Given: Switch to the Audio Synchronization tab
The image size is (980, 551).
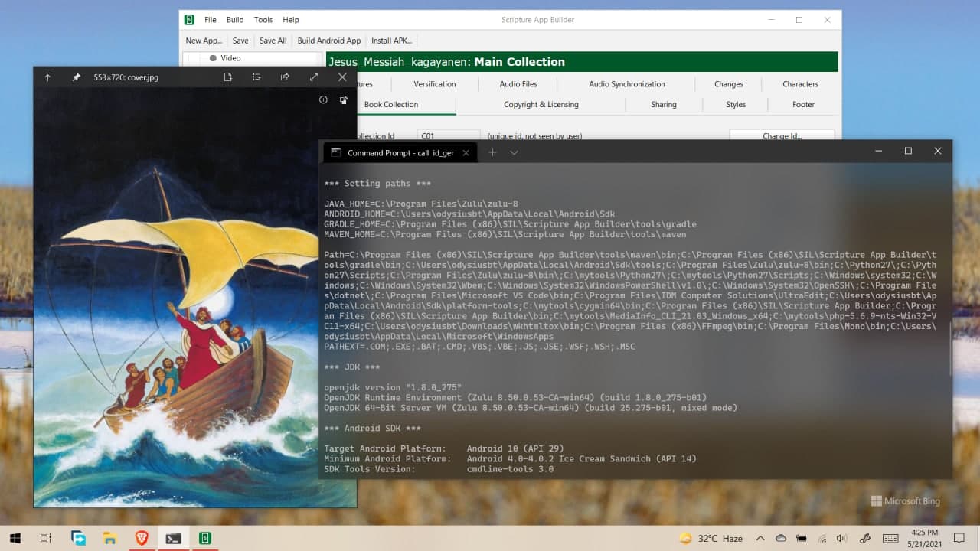Looking at the screenshot, I should 626,84.
